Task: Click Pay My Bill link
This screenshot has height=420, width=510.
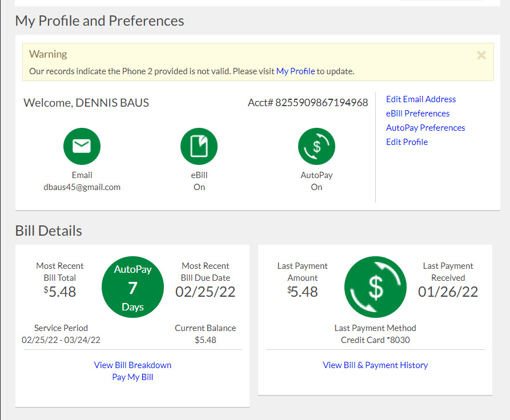Action: (x=132, y=377)
